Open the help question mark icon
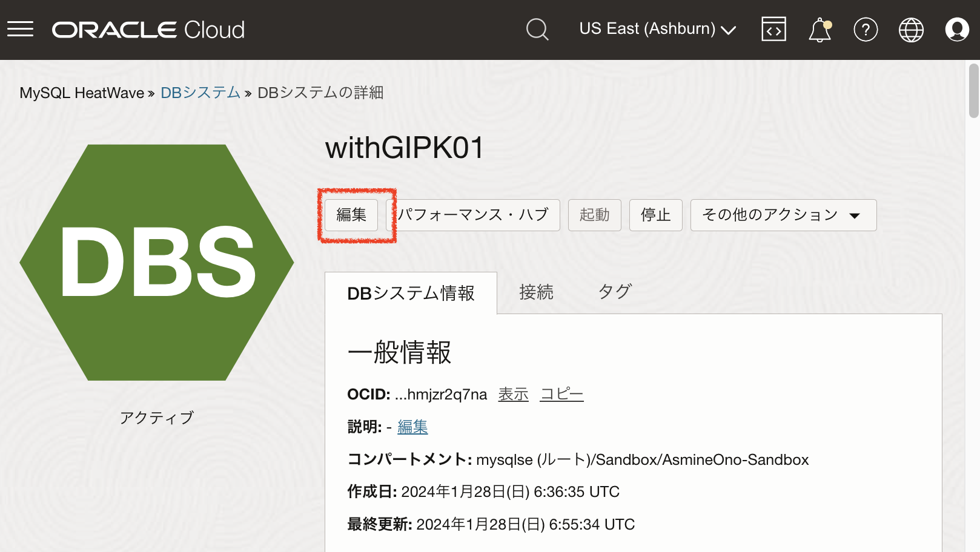Screen dimensions: 980x552 [866, 29]
